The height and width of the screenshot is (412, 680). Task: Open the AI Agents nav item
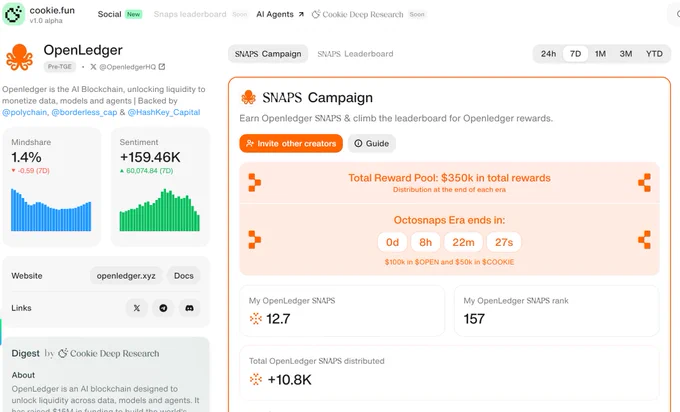pyautogui.click(x=275, y=14)
